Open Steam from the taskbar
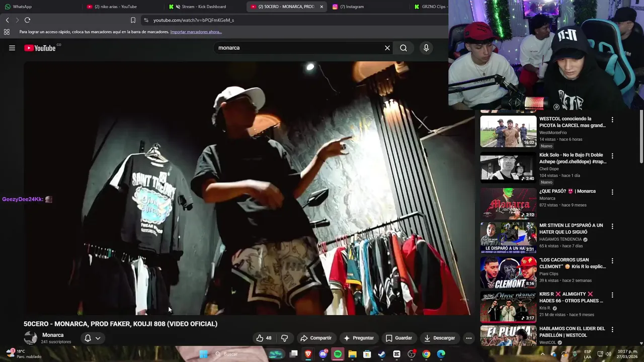Image resolution: width=644 pixels, height=362 pixels. pyautogui.click(x=382, y=354)
